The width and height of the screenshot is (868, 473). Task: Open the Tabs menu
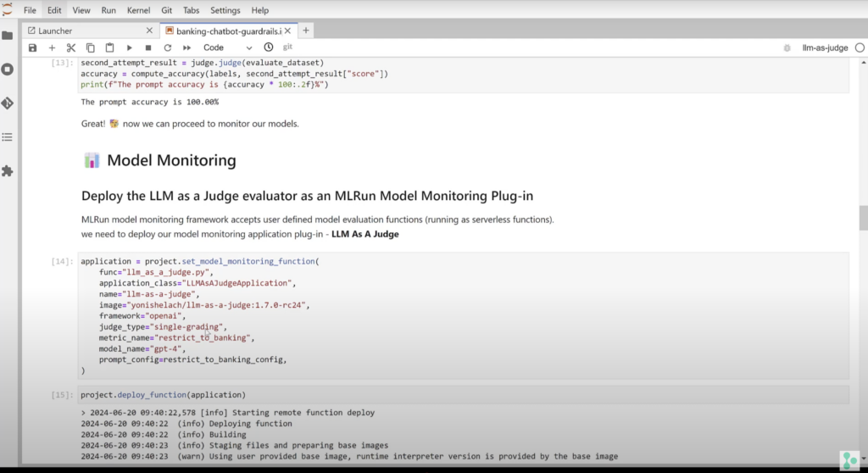[x=191, y=10]
